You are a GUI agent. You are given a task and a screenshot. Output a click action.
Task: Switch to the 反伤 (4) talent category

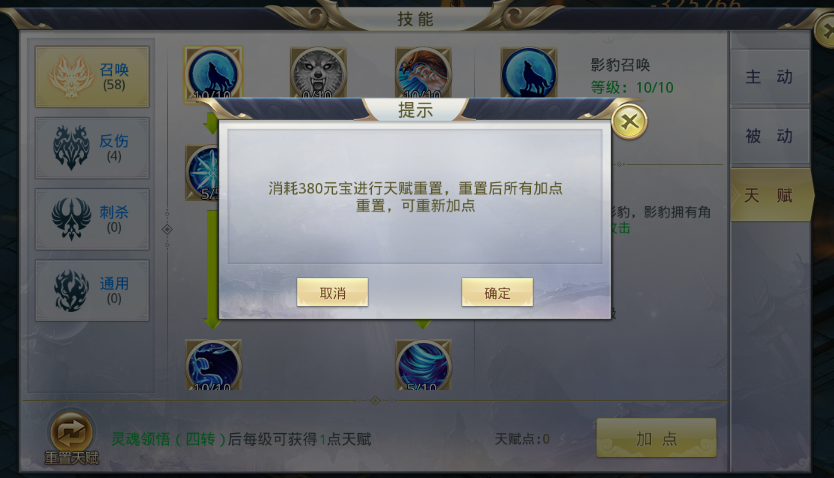(92, 148)
